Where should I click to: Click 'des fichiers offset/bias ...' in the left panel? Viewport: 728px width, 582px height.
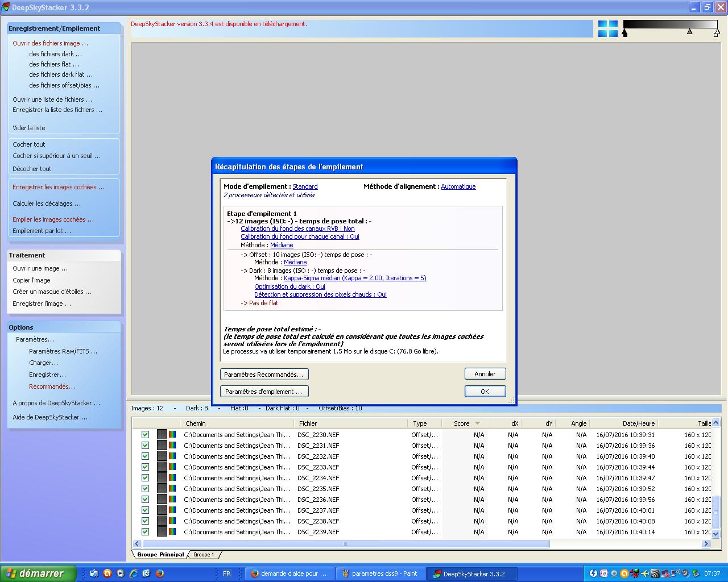pyautogui.click(x=64, y=85)
